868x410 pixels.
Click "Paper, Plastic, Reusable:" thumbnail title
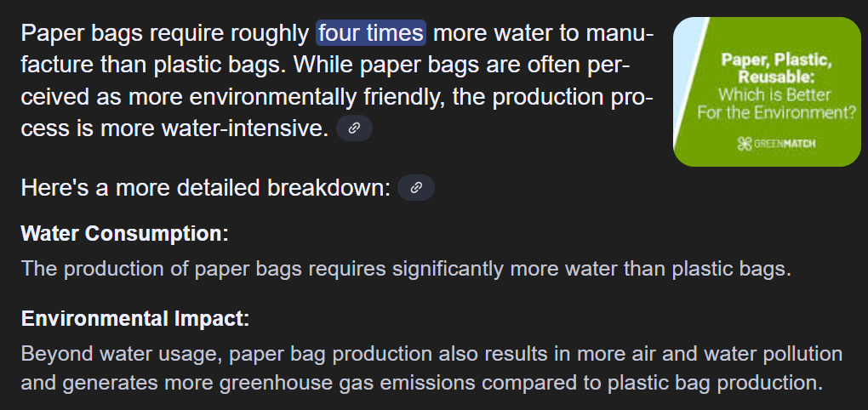click(x=775, y=67)
